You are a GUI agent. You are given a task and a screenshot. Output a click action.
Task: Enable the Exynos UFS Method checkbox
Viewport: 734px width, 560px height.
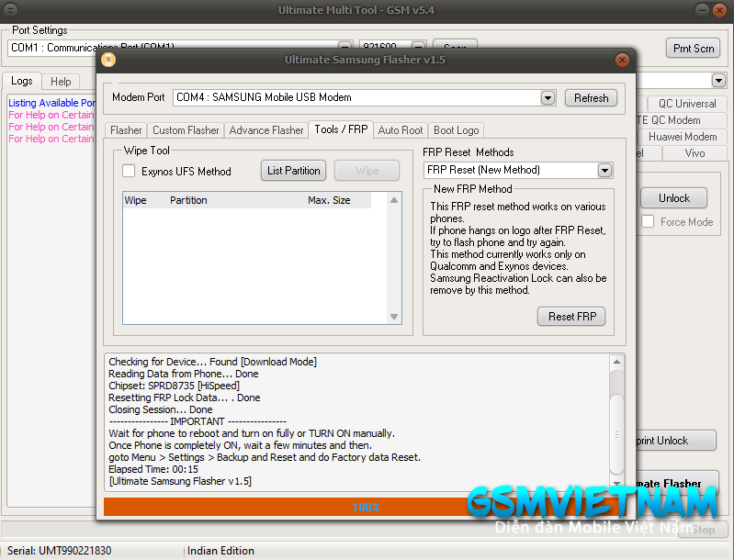coord(129,171)
